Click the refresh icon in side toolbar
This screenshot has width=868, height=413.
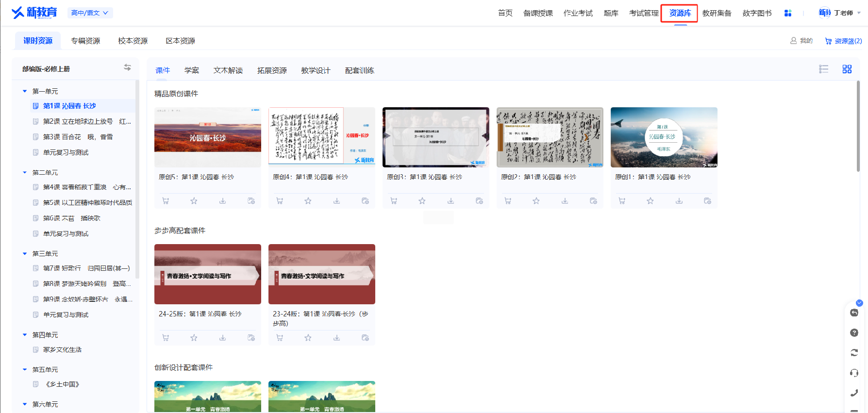click(854, 353)
